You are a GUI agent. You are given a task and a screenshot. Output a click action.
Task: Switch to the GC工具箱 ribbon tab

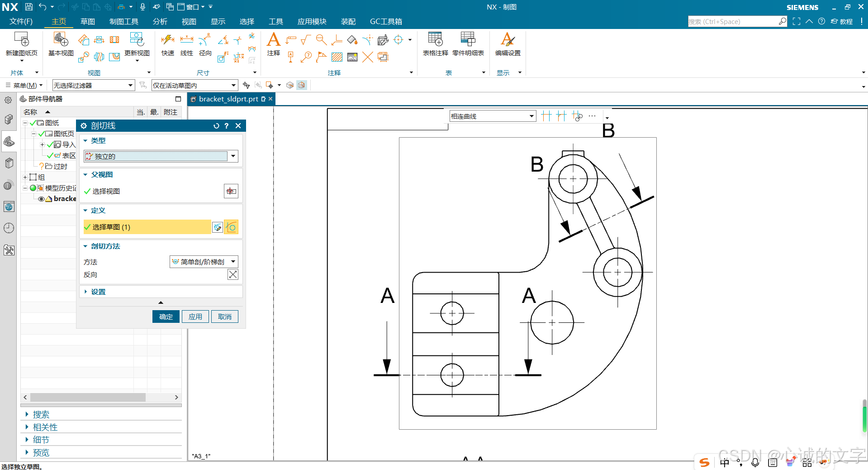tap(386, 21)
